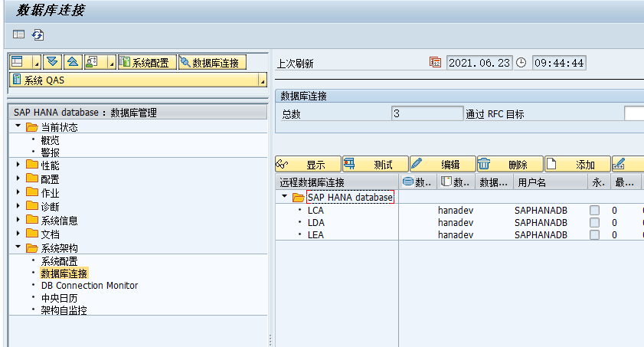Image resolution: width=644 pixels, height=347 pixels.
Task: Expand the 性能 folder
Action: pyautogui.click(x=18, y=165)
